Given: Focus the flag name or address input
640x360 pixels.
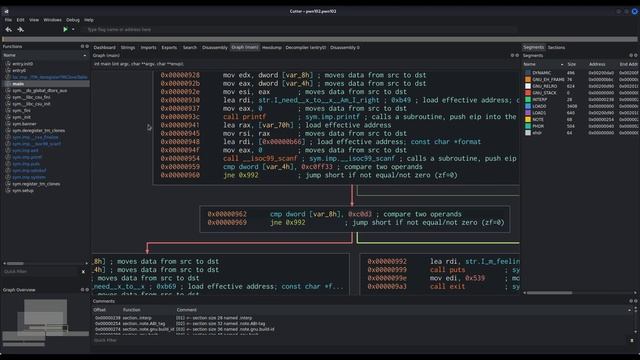Looking at the screenshot, I should click(301, 29).
